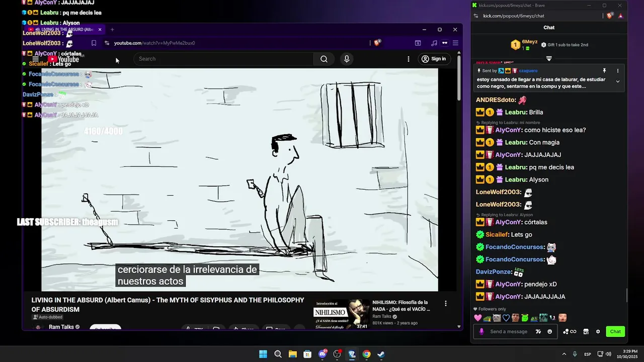Click Sign in on YouTube
Screen dimensions: 644x362
coord(434,59)
